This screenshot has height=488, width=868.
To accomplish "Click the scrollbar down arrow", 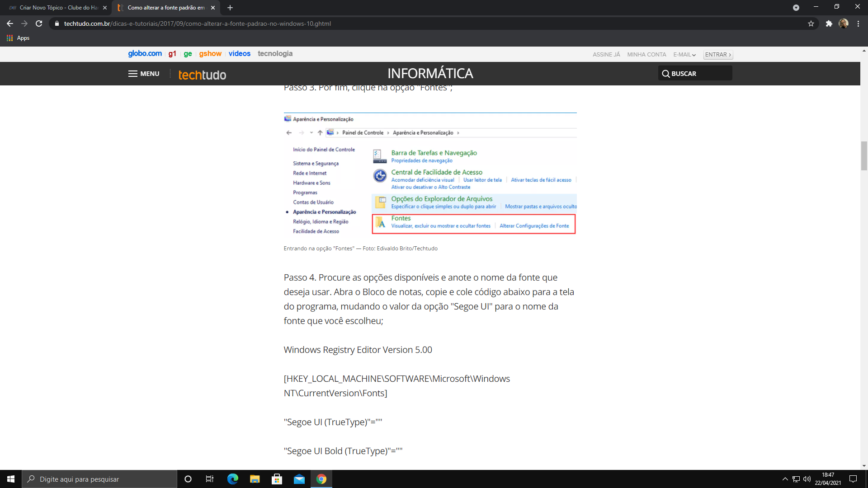I will 864,466.
